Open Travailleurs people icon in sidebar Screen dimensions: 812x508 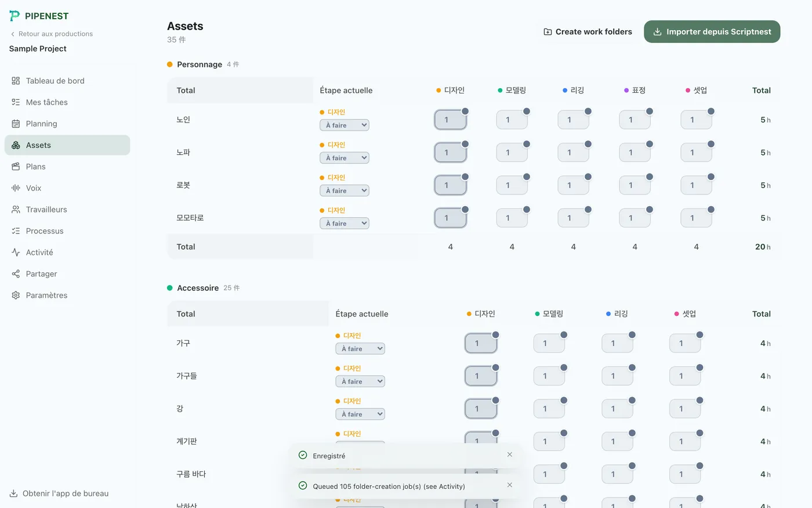pos(16,210)
